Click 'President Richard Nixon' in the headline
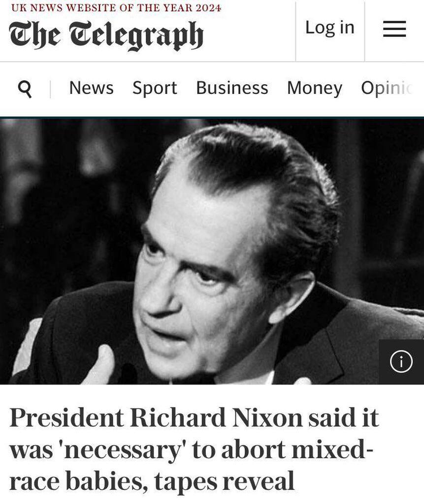This screenshot has height=504, width=424. pyautogui.click(x=156, y=418)
